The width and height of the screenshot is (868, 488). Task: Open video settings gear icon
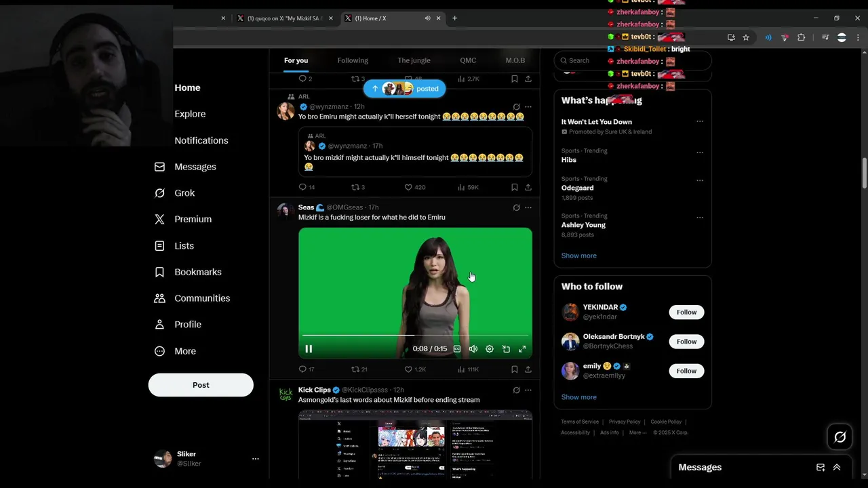(490, 349)
